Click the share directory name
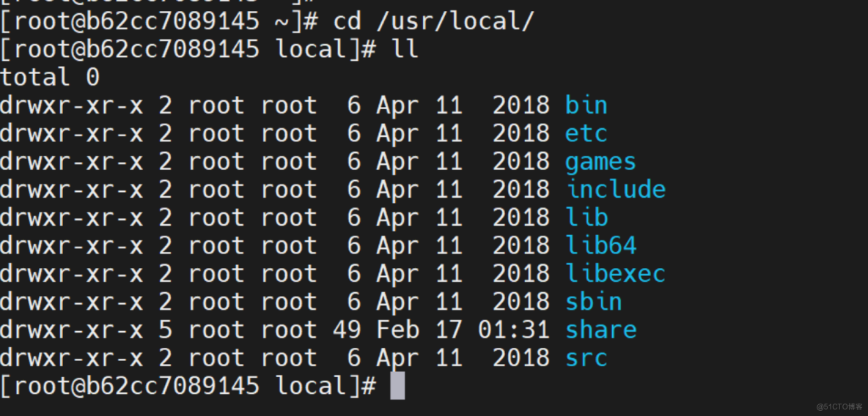 [601, 330]
